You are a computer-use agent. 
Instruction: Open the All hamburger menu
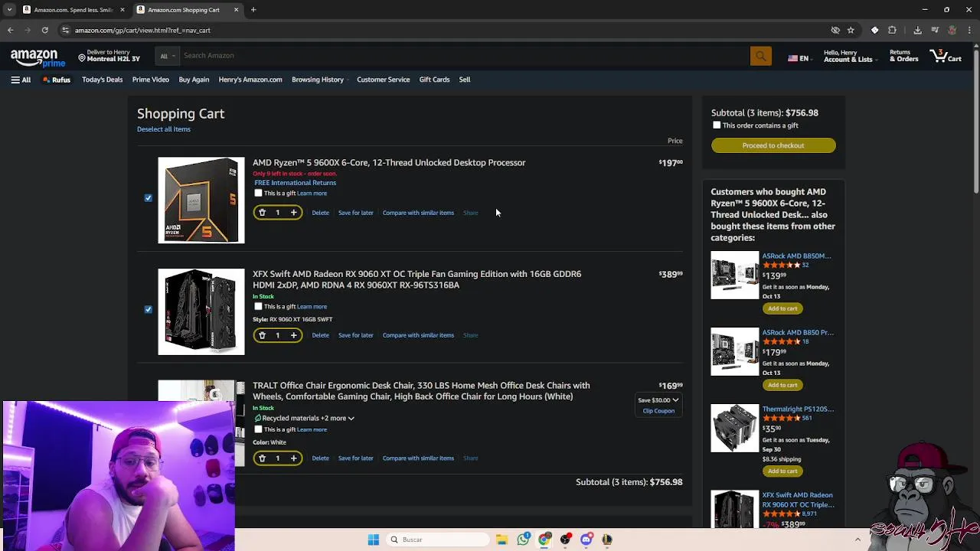pos(21,80)
